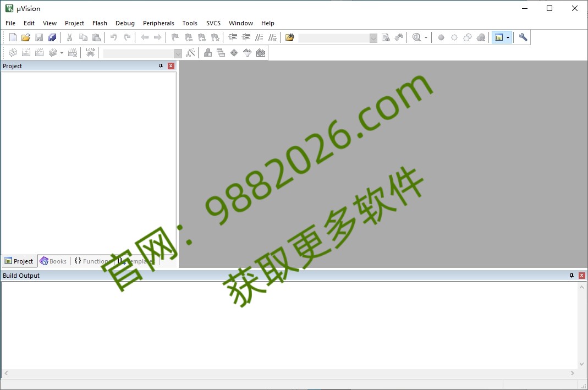Open the Tools menu
Image resolution: width=588 pixels, height=390 pixels.
(x=190, y=23)
